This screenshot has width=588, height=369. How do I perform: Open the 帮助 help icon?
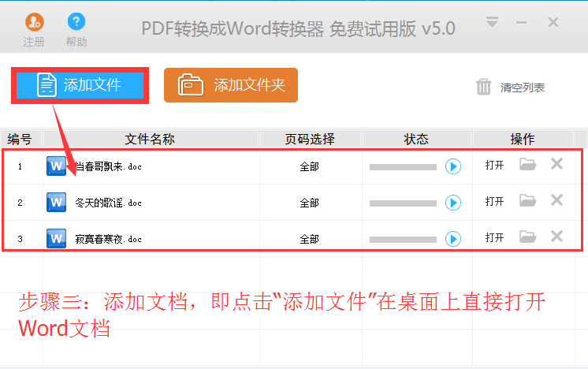76,22
